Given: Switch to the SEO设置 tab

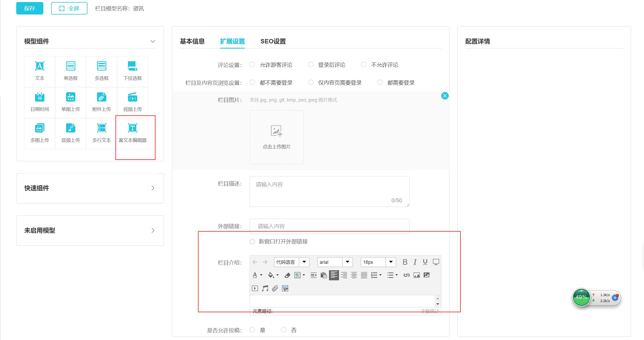Looking at the screenshot, I should [273, 41].
